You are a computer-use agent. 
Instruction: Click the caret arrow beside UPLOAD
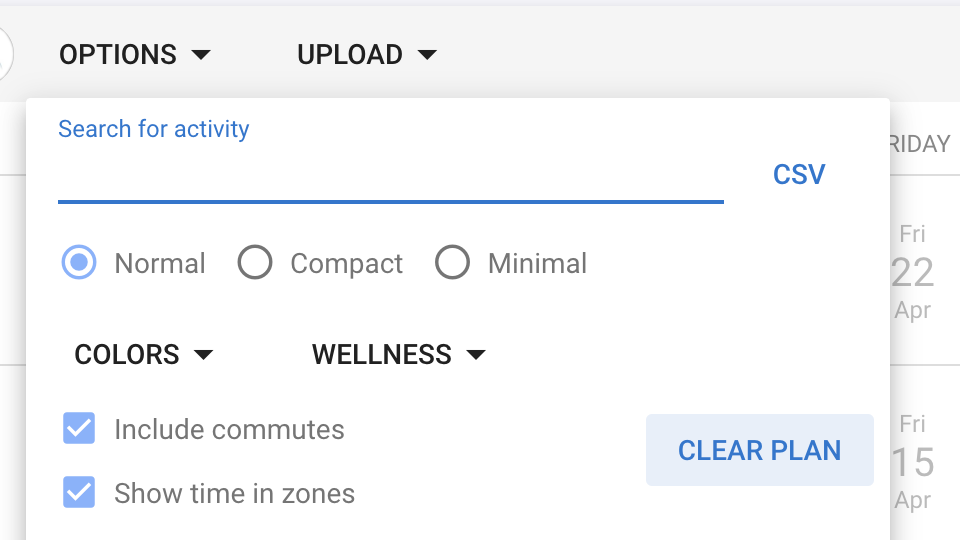point(427,55)
